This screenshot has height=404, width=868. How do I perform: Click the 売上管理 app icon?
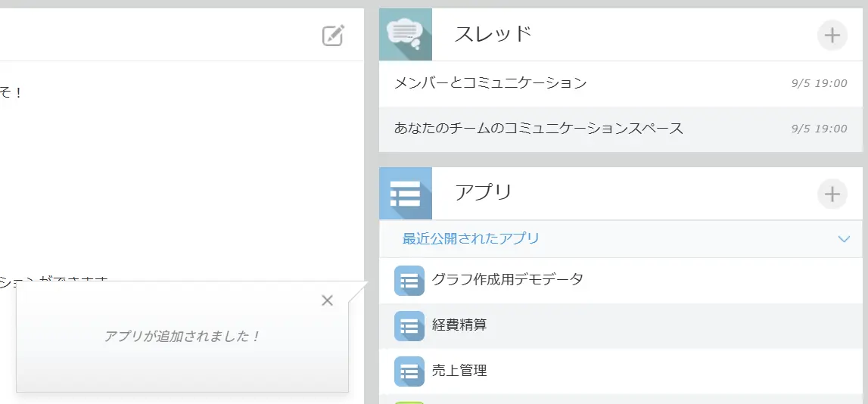[x=409, y=371]
